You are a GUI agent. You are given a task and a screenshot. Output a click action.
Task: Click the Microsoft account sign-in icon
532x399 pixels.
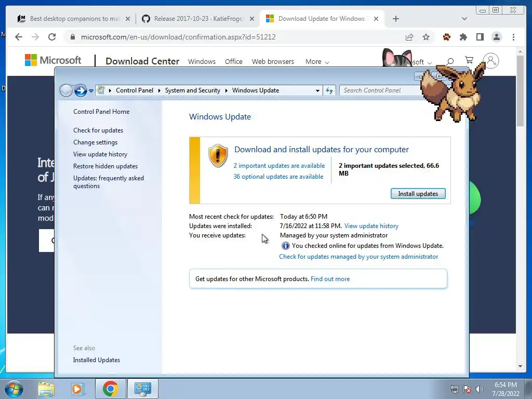(491, 61)
